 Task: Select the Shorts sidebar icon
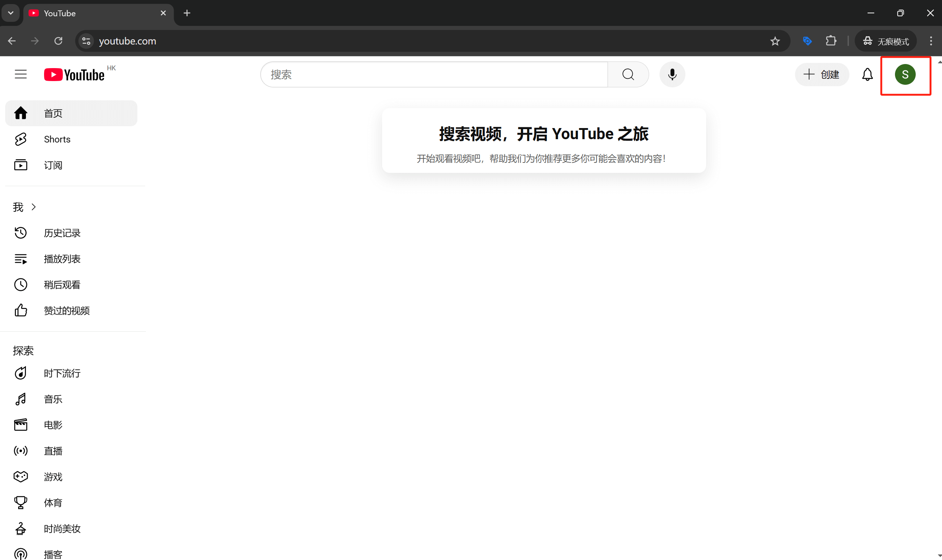point(20,139)
